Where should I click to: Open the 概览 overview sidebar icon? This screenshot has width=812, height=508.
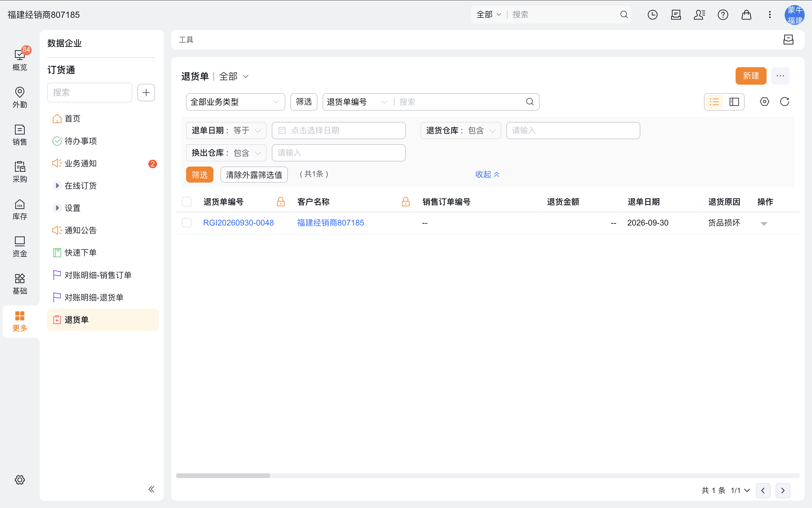(x=20, y=60)
